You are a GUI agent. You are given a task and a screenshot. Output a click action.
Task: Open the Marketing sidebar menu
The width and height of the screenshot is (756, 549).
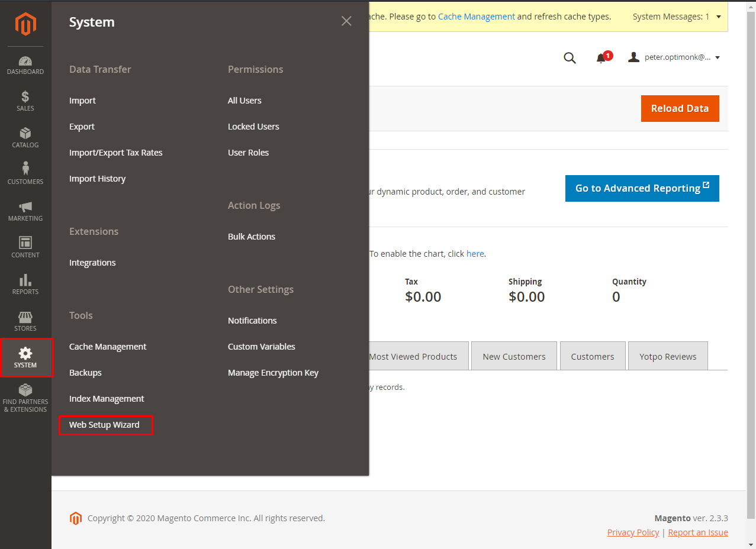click(x=25, y=211)
